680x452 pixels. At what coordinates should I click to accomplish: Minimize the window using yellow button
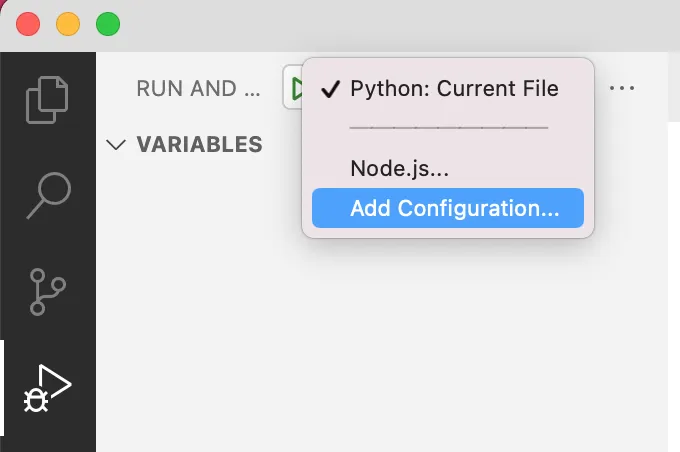[68, 25]
